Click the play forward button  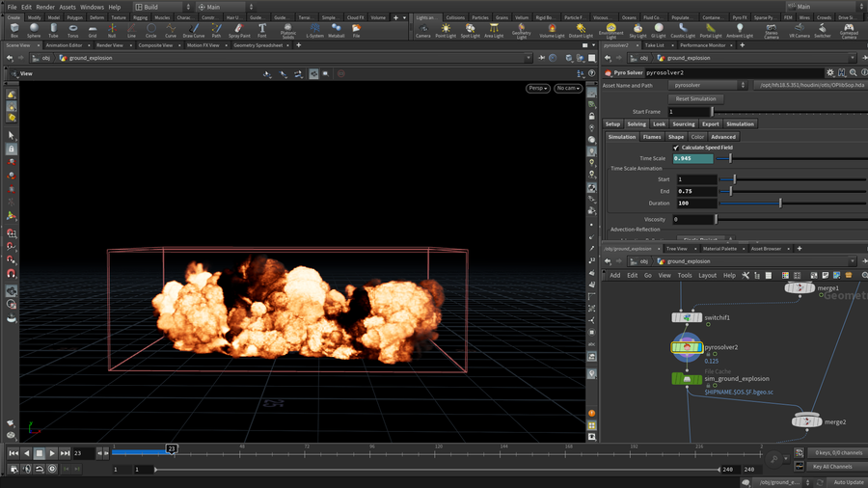52,453
